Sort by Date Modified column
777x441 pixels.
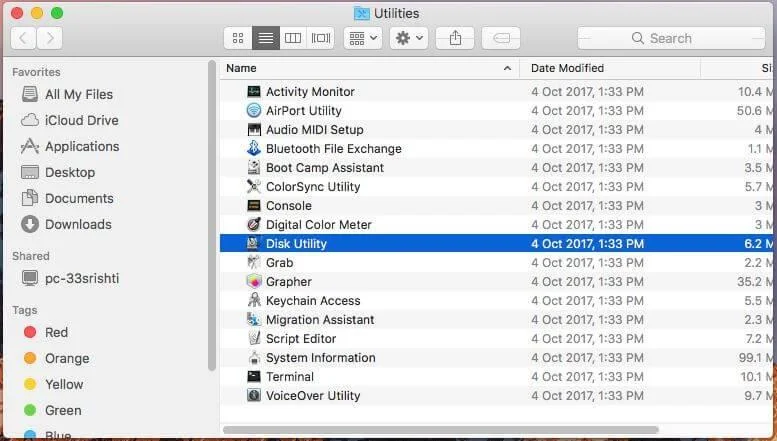pos(610,68)
